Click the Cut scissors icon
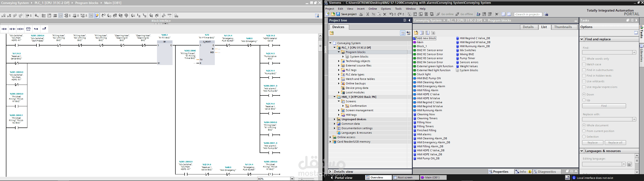The height and width of the screenshot is (181, 644). (368, 14)
